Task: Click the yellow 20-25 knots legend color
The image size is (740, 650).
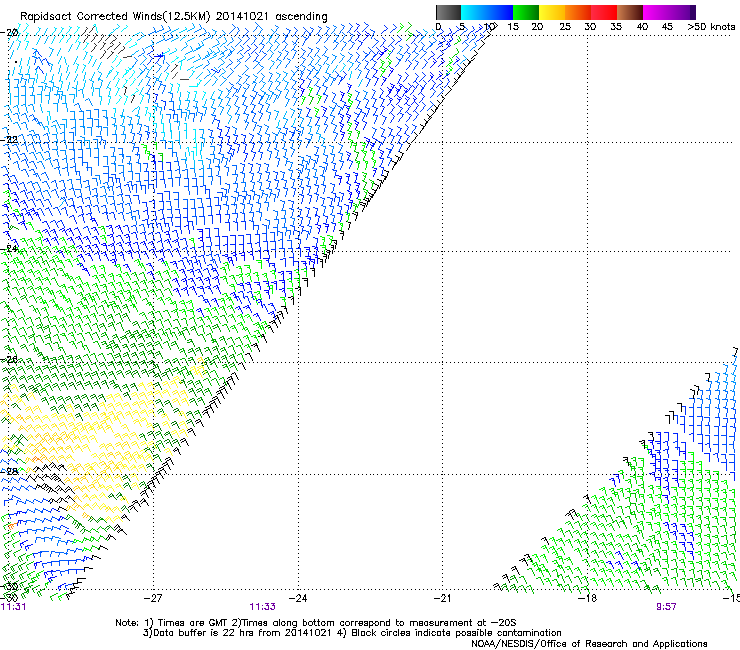Action: [552, 12]
